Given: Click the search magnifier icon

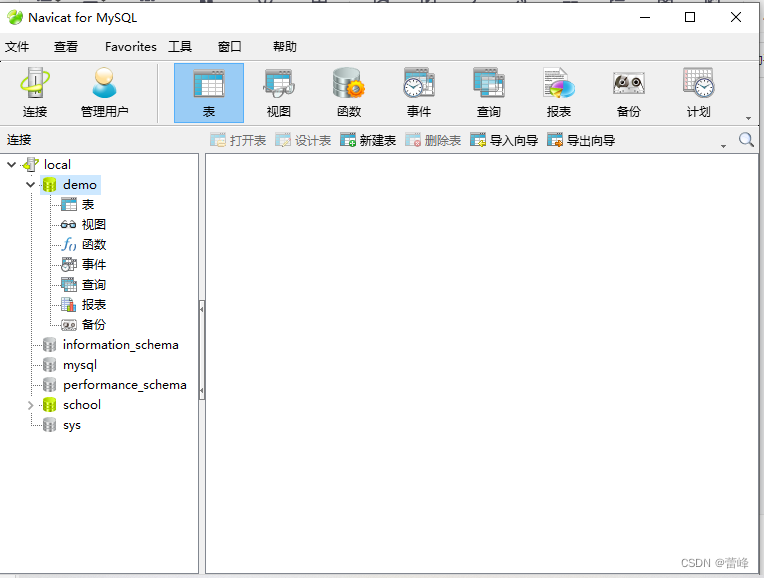Looking at the screenshot, I should point(746,140).
